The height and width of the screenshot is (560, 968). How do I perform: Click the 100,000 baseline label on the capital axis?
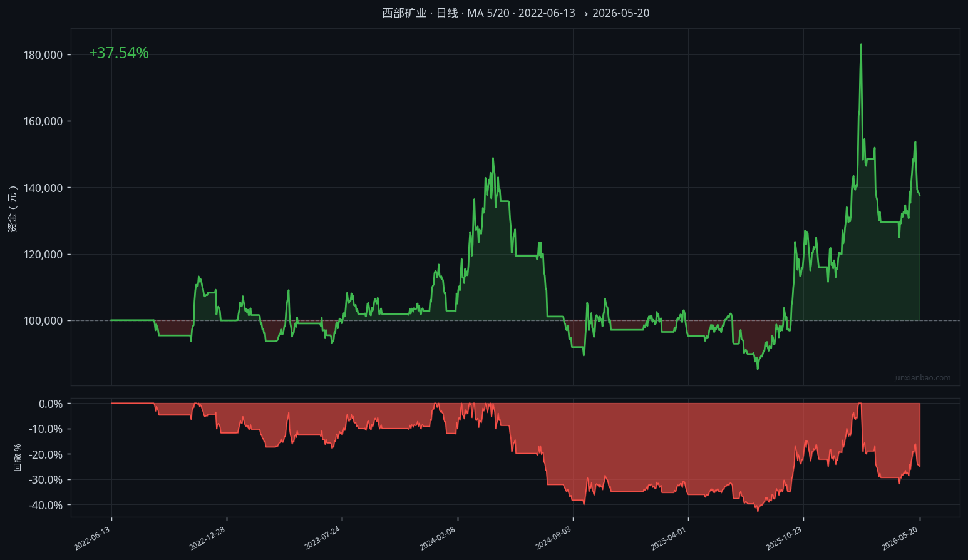[x=43, y=321]
